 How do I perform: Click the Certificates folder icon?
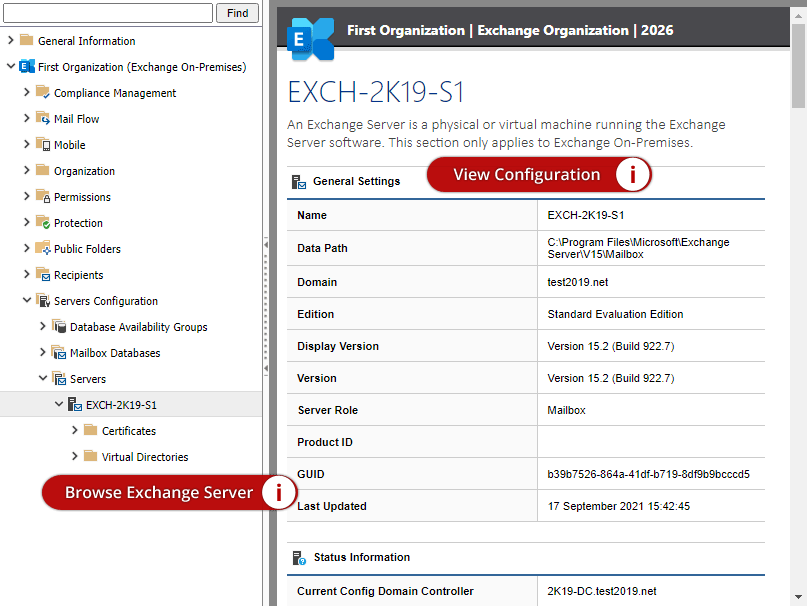pos(91,430)
